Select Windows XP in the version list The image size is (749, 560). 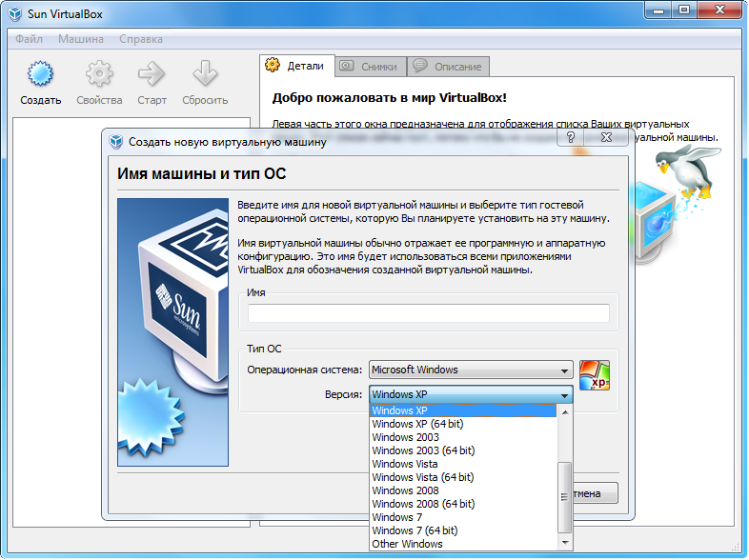click(x=463, y=410)
